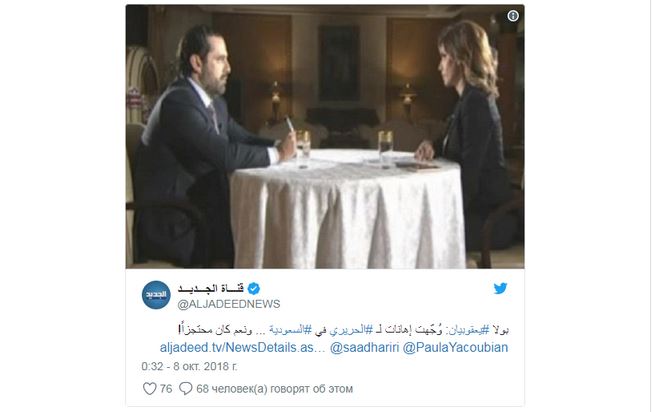
Task: Open the @saadhariri mention
Action: (364, 348)
